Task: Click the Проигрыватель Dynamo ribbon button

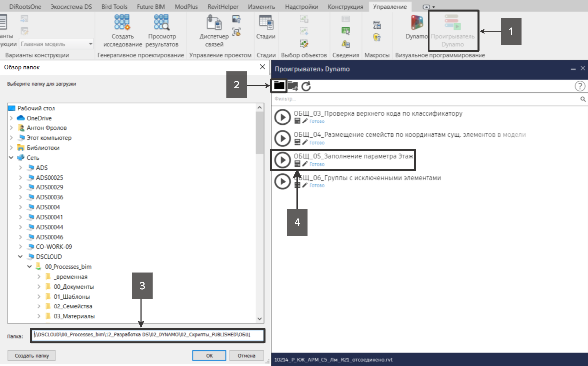Action: click(453, 31)
